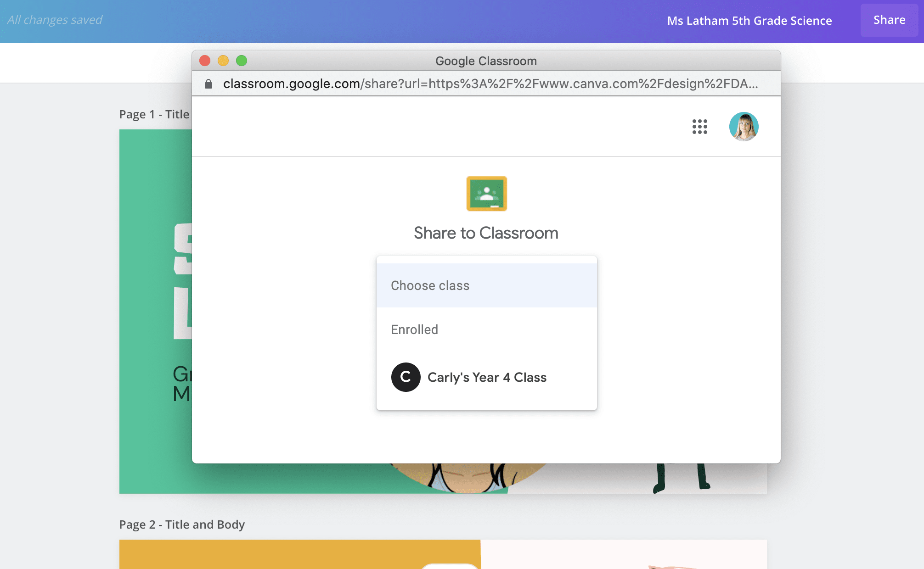Select Carly's Year 4 Class circle icon
The width and height of the screenshot is (924, 569).
click(406, 377)
